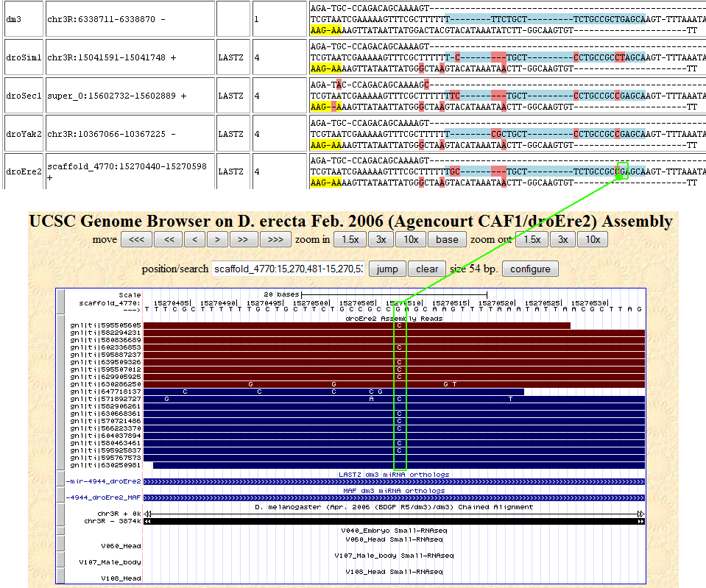Zoom out 10x

click(593, 239)
